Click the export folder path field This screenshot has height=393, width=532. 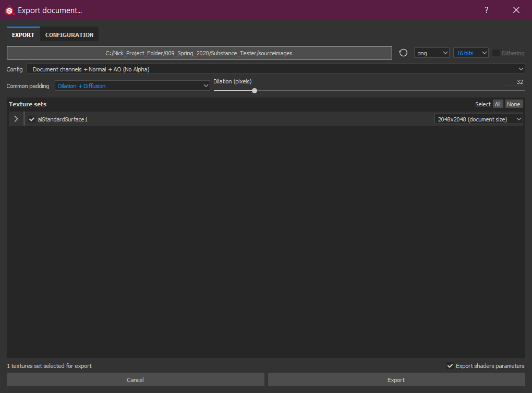point(199,53)
